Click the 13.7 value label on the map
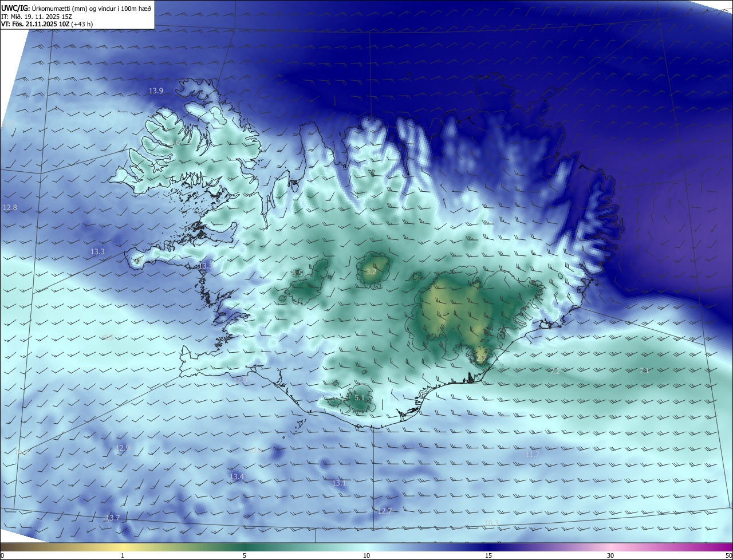 tap(113, 518)
